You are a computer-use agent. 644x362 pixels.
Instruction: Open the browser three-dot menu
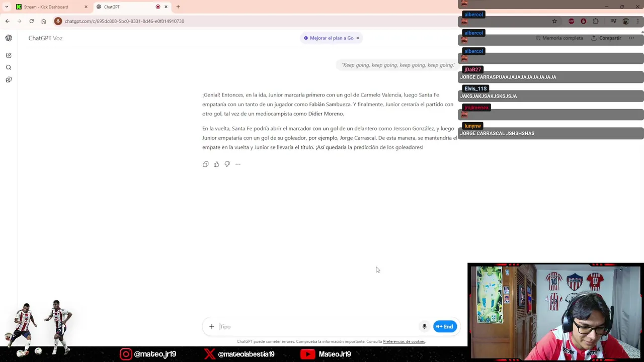(x=638, y=21)
